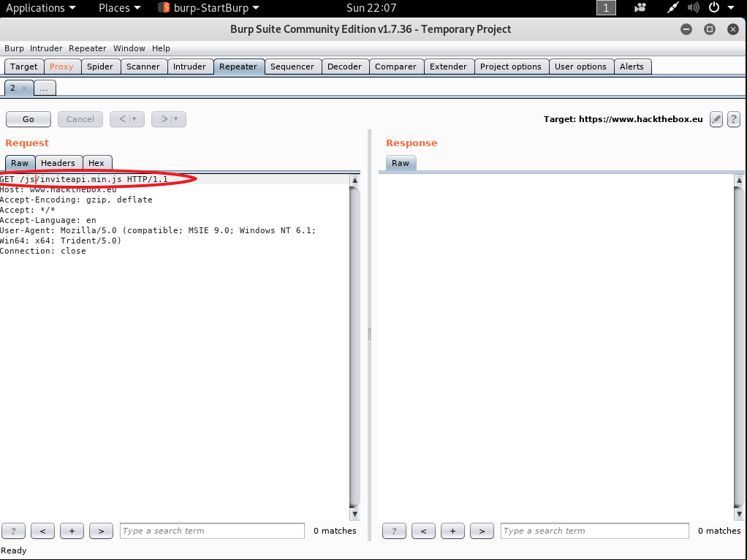Viewport: 747px width, 560px height.
Task: Expand the Applications menu
Action: (x=40, y=8)
